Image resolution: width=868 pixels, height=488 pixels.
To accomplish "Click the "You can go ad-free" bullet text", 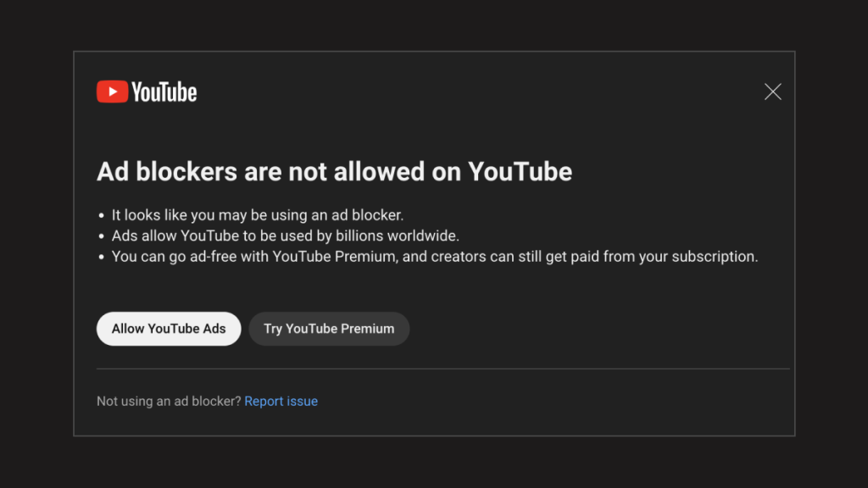I will [x=435, y=257].
